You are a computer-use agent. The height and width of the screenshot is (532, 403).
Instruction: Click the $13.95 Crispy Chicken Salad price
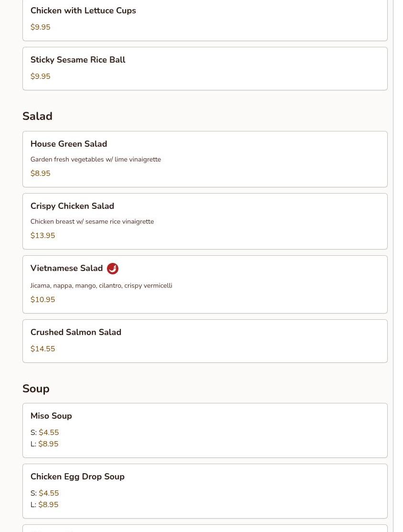coord(42,236)
